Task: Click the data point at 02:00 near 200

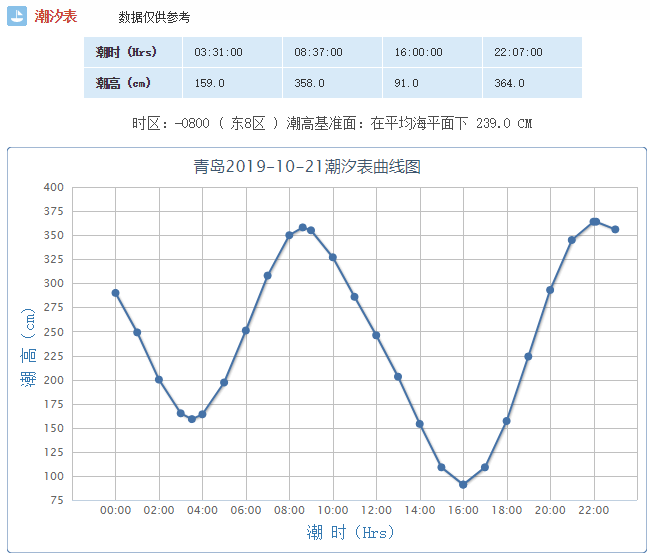Action: [159, 380]
